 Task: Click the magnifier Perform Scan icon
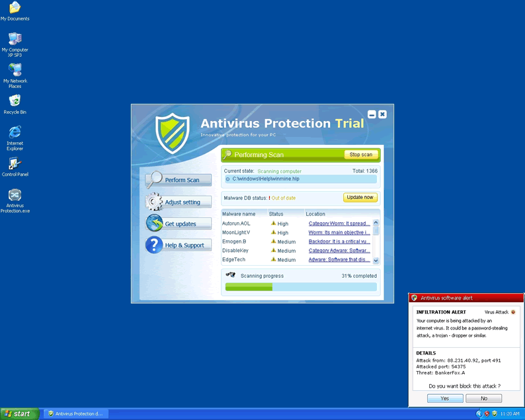(x=154, y=179)
